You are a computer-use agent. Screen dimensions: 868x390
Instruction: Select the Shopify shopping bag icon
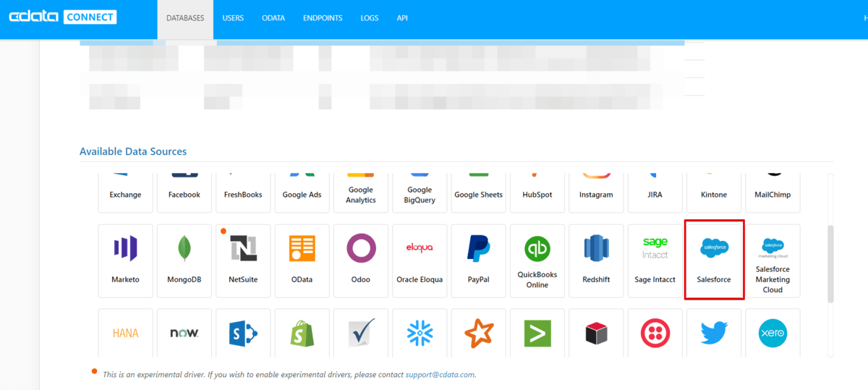tap(302, 333)
